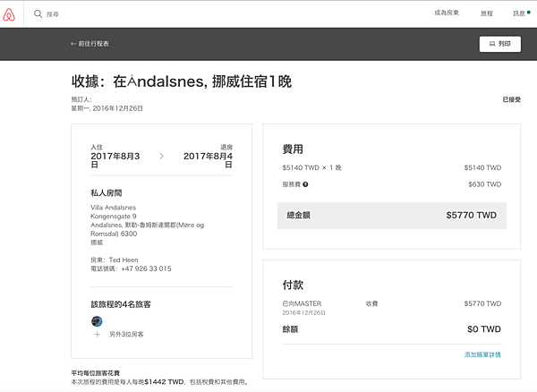The width and height of the screenshot is (537, 392).
Task: Click the guest avatar thumbnail
Action: click(97, 321)
